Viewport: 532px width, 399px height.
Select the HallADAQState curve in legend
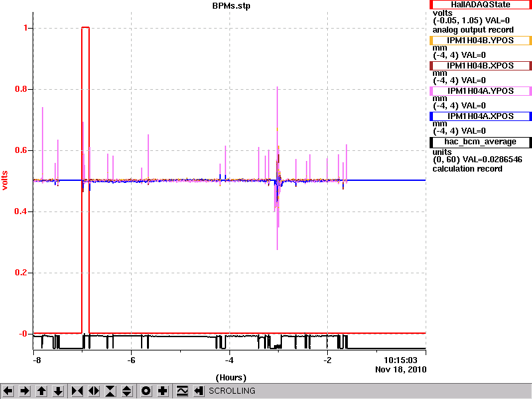[480, 5]
